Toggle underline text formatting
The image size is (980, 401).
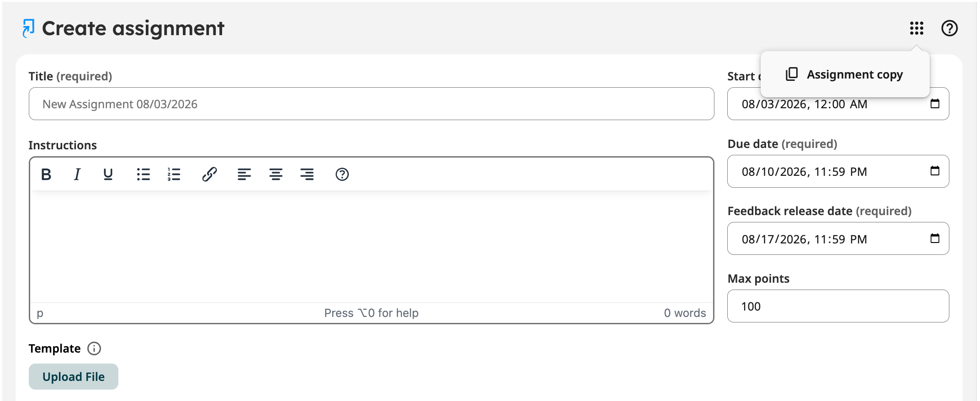(108, 174)
